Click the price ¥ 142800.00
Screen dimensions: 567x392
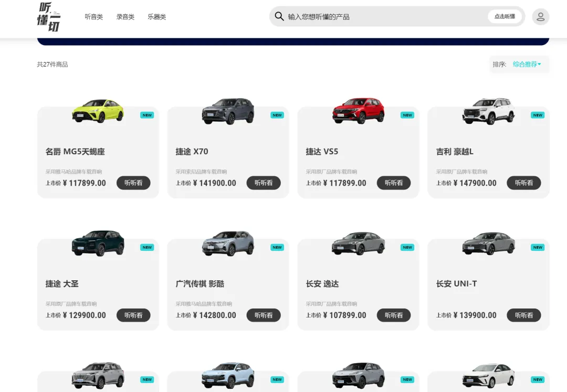coord(214,315)
